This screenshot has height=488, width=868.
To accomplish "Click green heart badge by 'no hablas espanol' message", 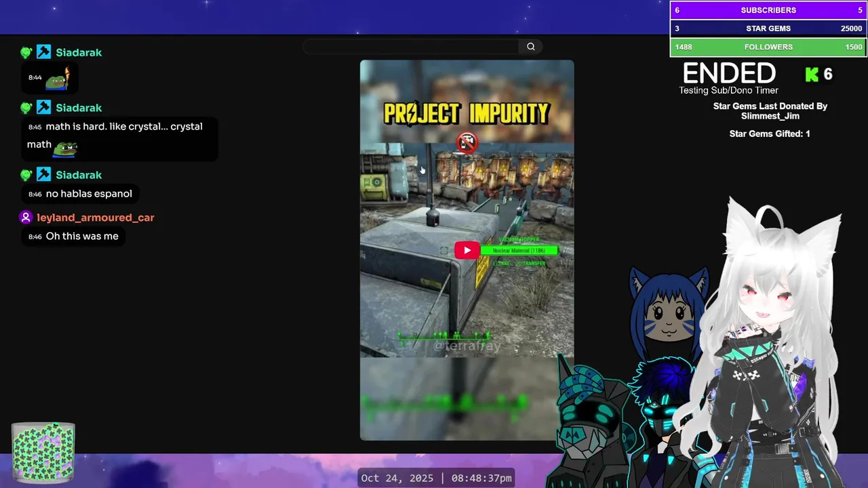I will [26, 175].
